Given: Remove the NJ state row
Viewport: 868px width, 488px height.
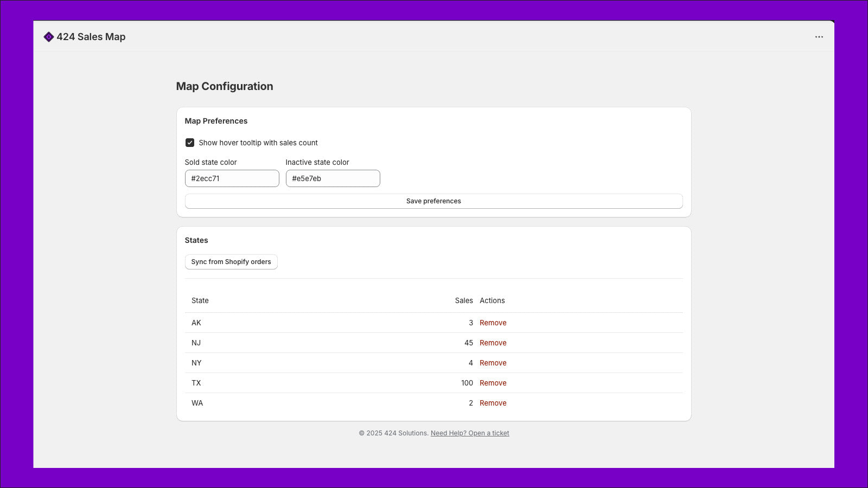Looking at the screenshot, I should coord(493,343).
